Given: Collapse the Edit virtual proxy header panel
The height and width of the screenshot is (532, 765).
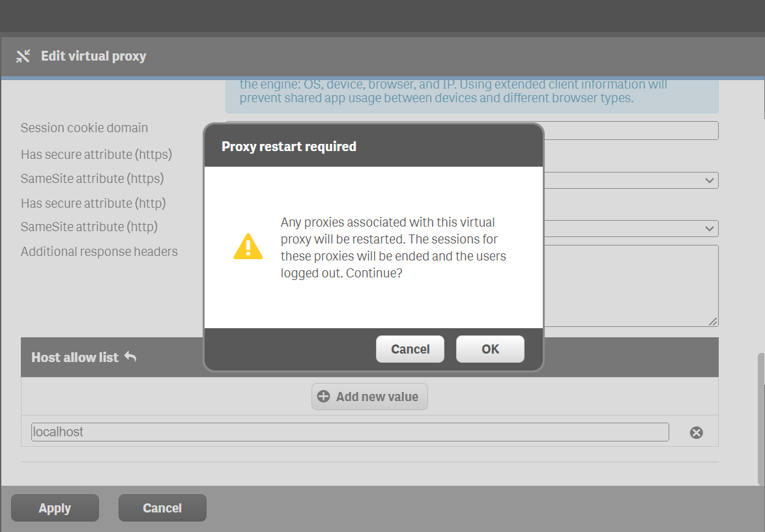Looking at the screenshot, I should click(x=23, y=56).
